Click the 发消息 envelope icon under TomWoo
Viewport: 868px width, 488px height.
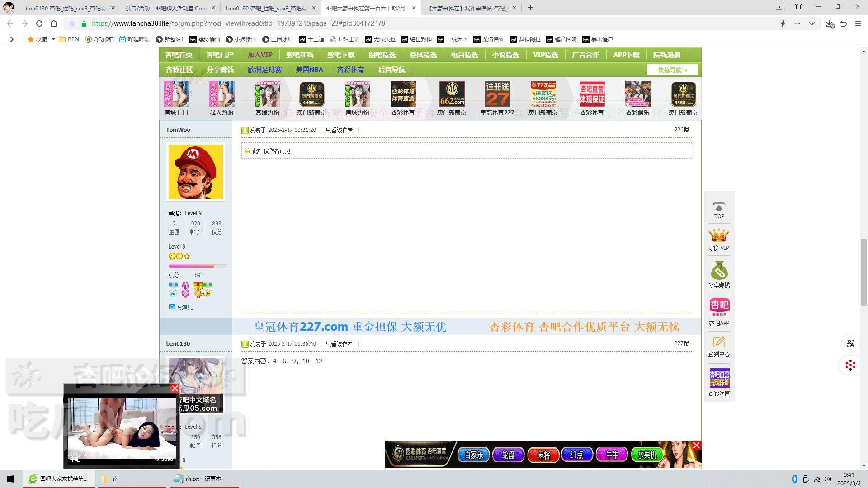172,307
